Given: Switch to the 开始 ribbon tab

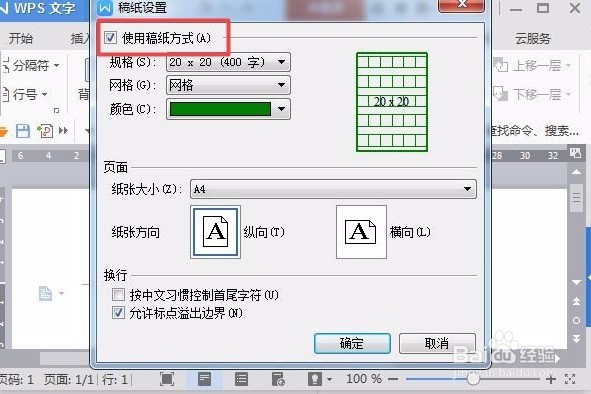Looking at the screenshot, I should [x=21, y=38].
